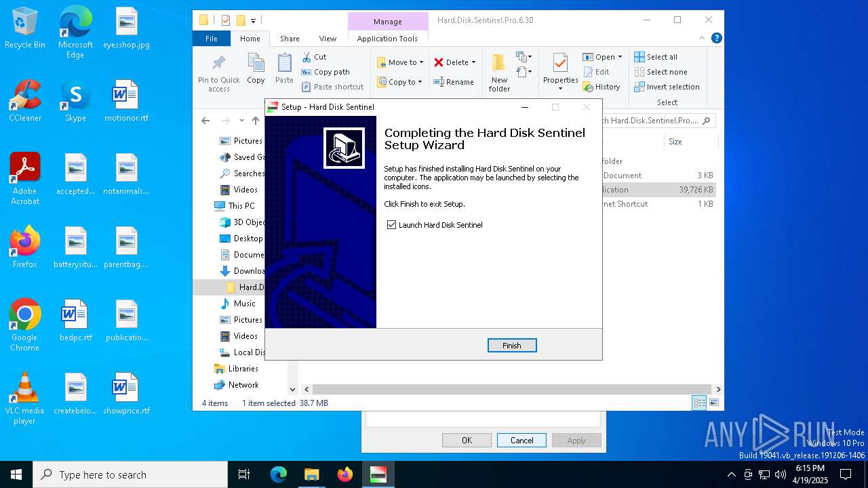Image resolution: width=868 pixels, height=488 pixels.
Task: Click Invert selection in ribbon
Action: pyautogui.click(x=667, y=87)
